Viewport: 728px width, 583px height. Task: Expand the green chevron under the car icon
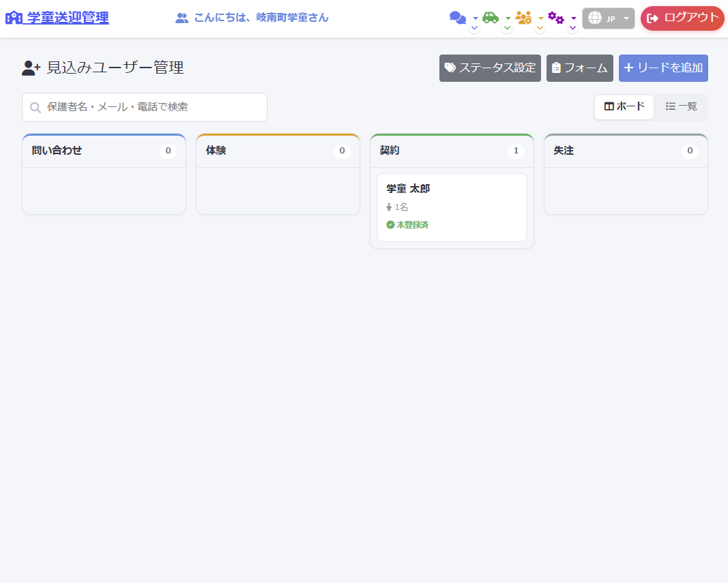click(x=507, y=28)
